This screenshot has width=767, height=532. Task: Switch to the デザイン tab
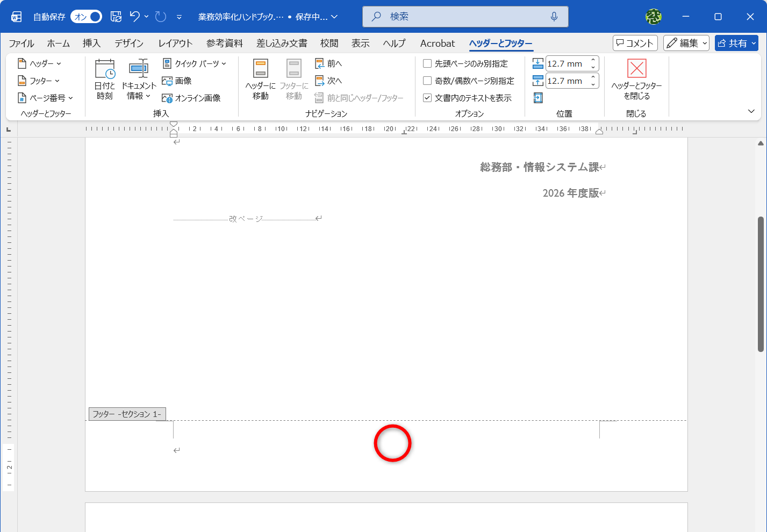coord(129,44)
